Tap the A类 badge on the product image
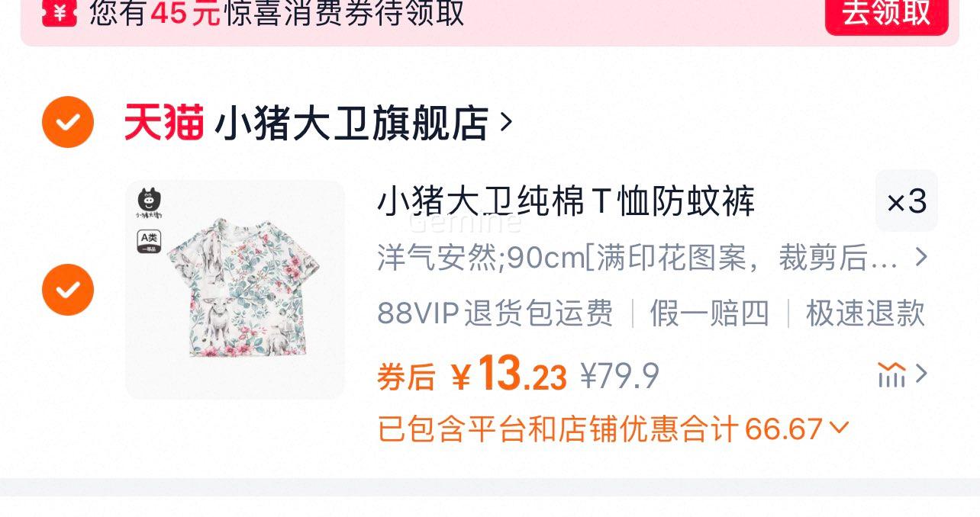 [x=149, y=241]
